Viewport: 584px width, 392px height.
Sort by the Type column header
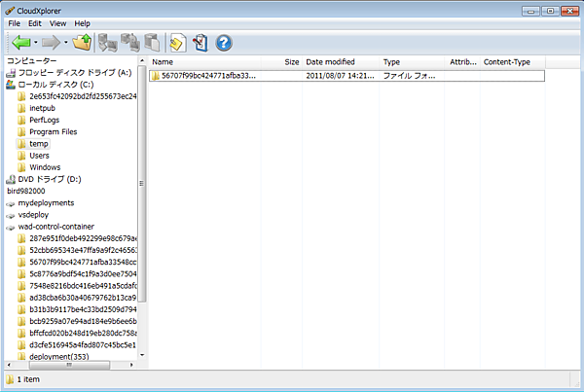point(412,62)
